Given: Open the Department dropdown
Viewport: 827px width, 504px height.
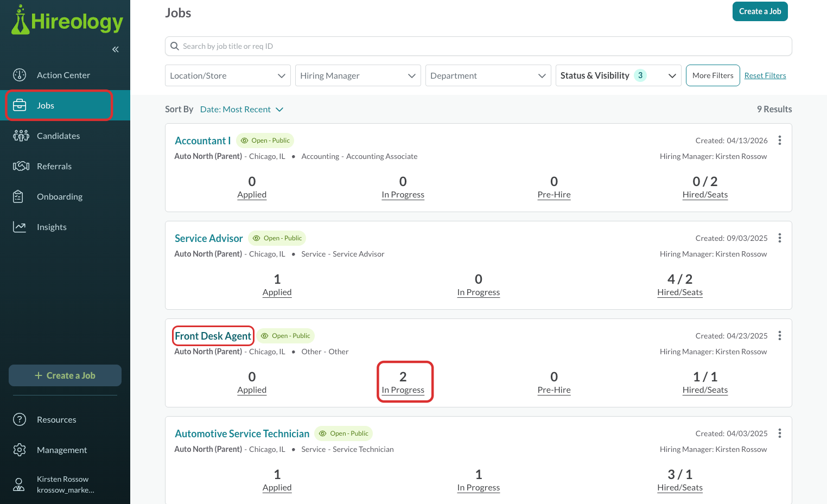Looking at the screenshot, I should tap(488, 75).
